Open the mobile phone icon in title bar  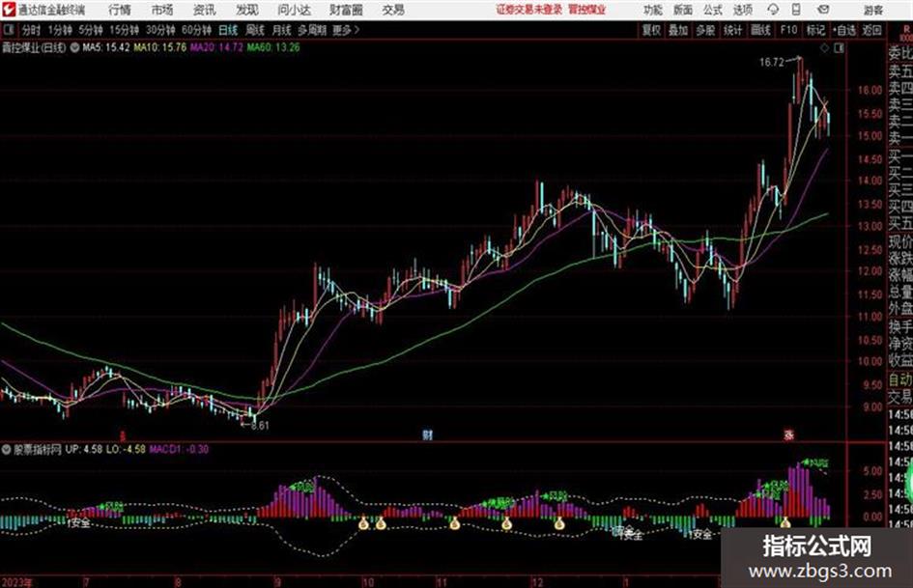point(796,10)
